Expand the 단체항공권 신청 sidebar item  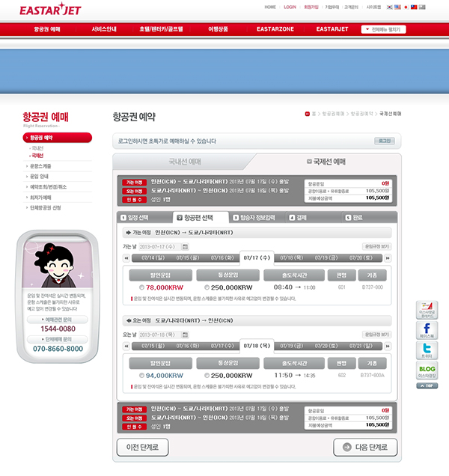coord(45,207)
